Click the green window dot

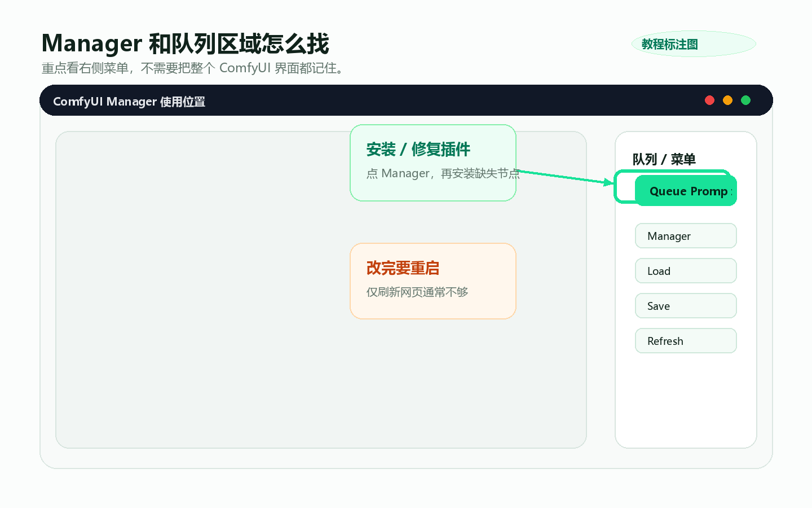tap(745, 100)
